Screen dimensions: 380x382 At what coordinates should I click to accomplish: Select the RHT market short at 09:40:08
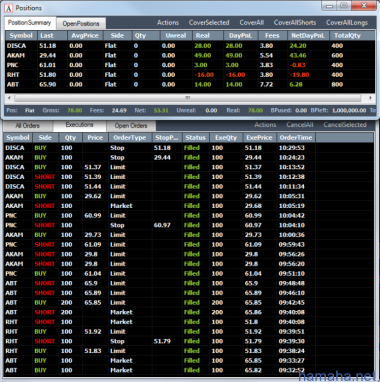click(x=188, y=322)
